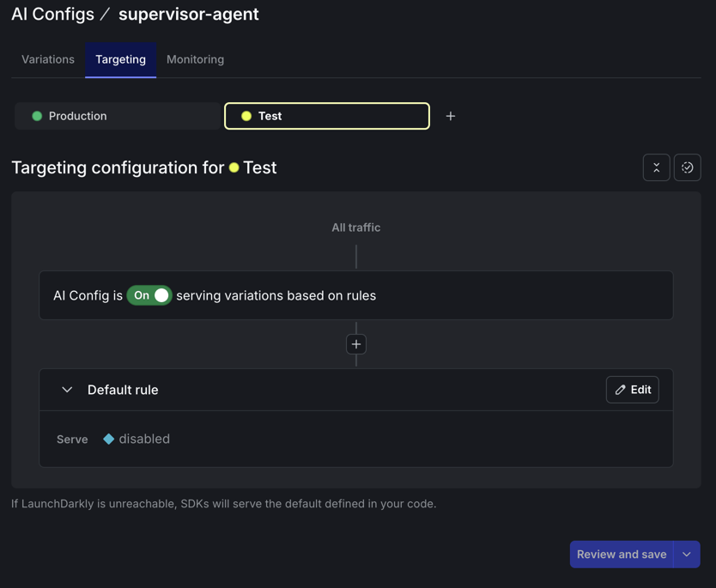Screen dimensions: 716x588
Task: Click the pencil icon on the Edit button
Action: coord(620,389)
